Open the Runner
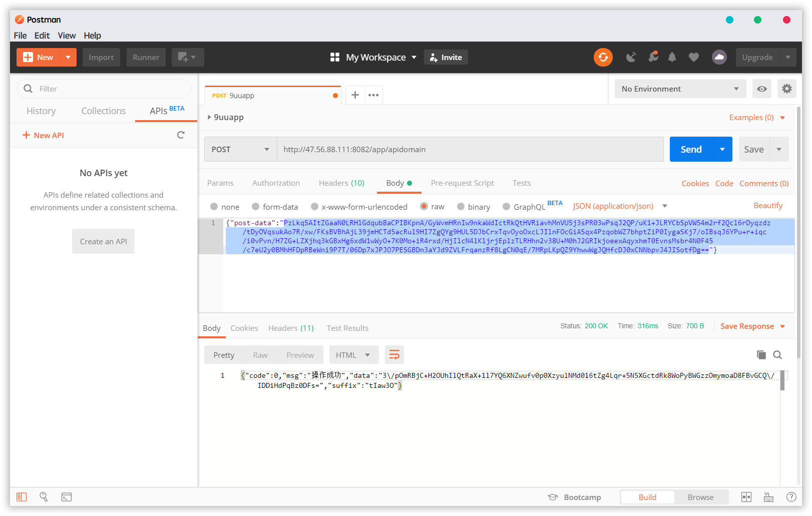Image resolution: width=812 pixels, height=516 pixels. pyautogui.click(x=146, y=57)
